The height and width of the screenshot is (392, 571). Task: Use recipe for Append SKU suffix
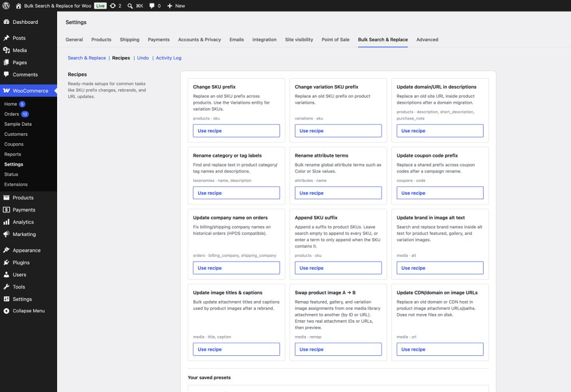tap(338, 268)
